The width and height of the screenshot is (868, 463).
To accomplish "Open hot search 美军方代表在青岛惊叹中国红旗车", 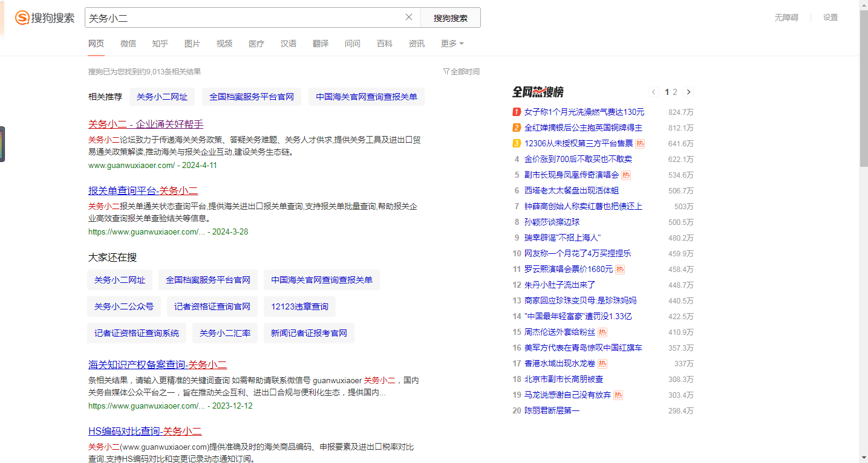I will (x=583, y=348).
